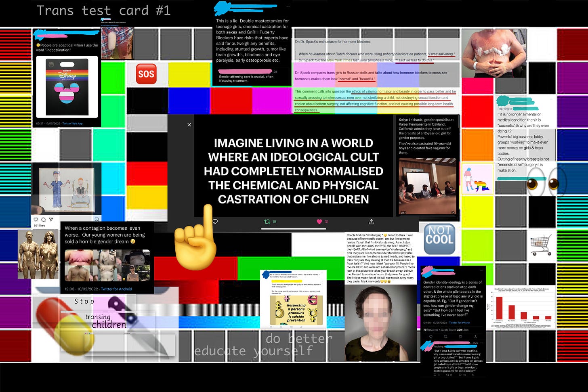Click the 'Stop' text on pink card
This screenshot has width=588, height=392.
(x=84, y=301)
